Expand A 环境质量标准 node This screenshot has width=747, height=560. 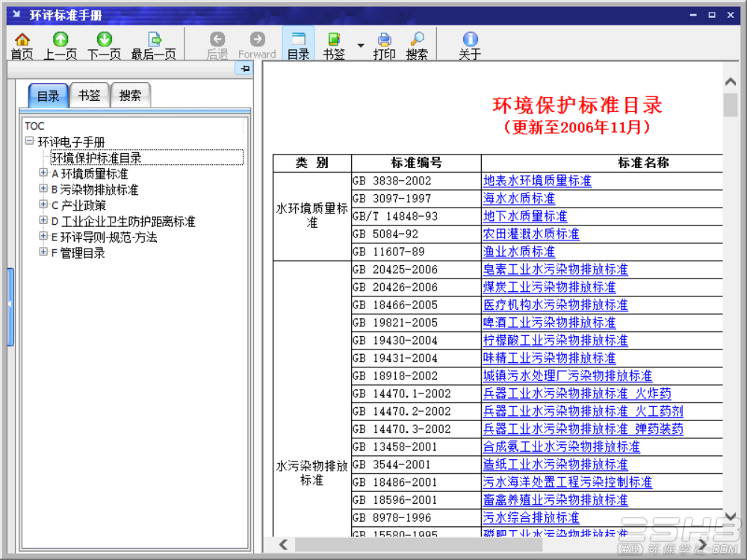(43, 173)
